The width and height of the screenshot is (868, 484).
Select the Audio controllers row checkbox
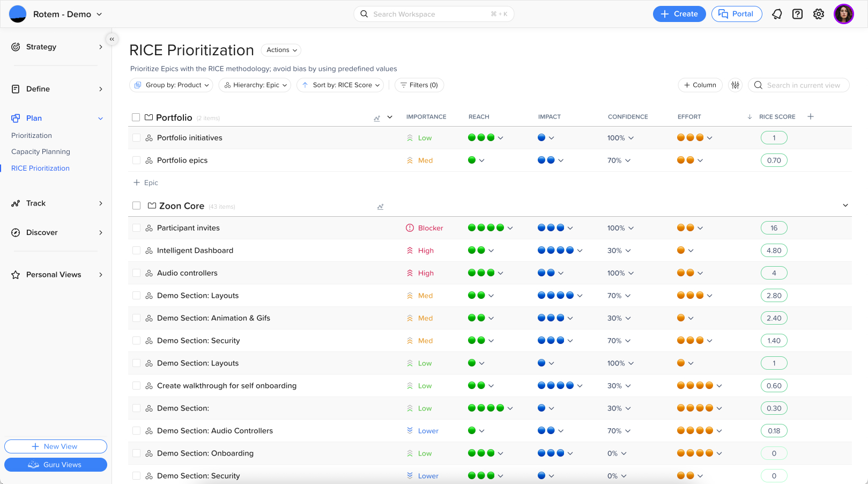(136, 273)
